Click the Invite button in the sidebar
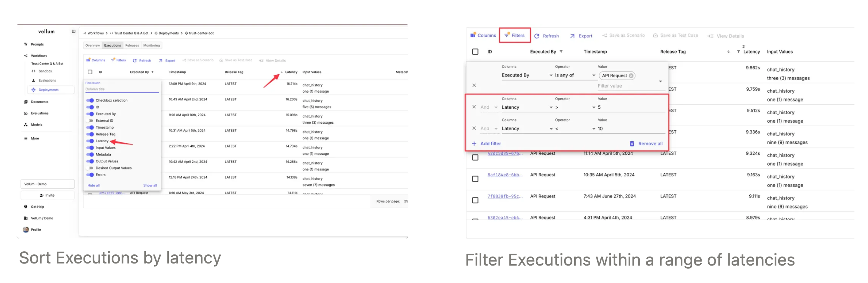 (48, 196)
